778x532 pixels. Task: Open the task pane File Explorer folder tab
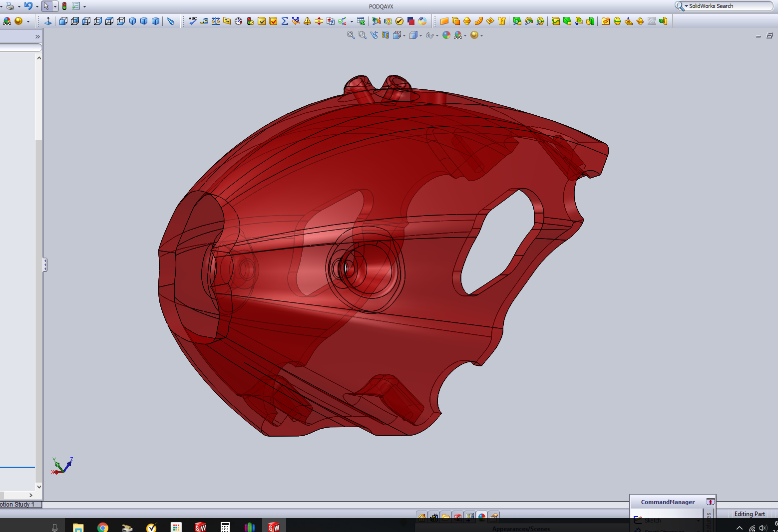446,517
